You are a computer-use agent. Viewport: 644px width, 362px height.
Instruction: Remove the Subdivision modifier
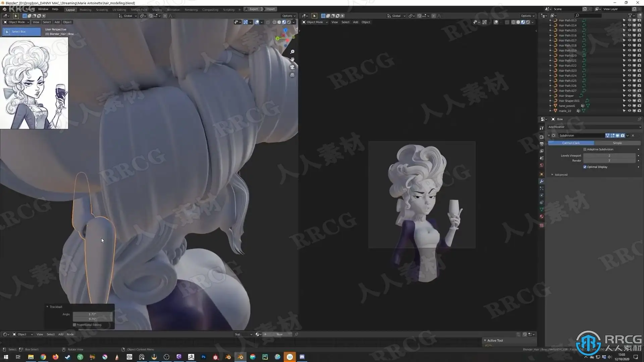633,135
